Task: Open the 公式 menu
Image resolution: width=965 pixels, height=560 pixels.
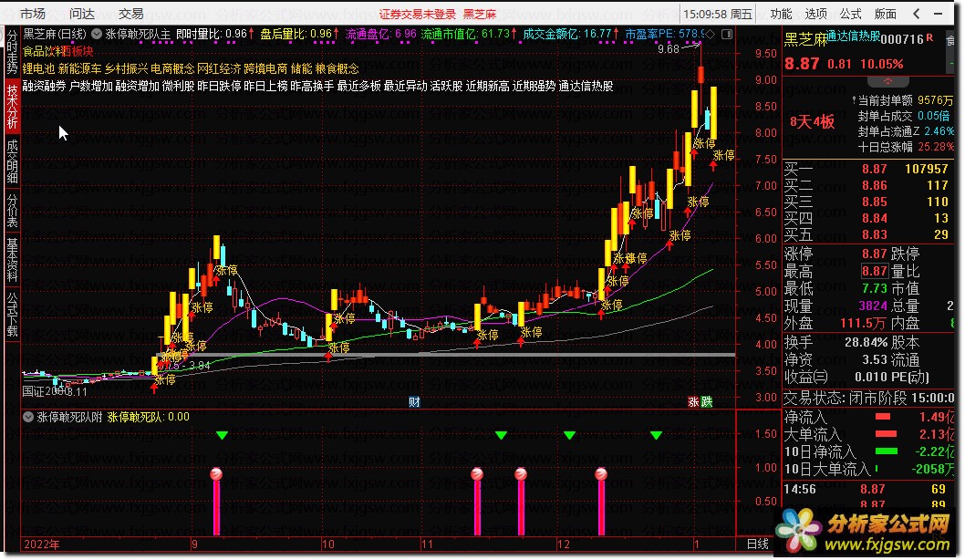Action: pyautogui.click(x=850, y=13)
